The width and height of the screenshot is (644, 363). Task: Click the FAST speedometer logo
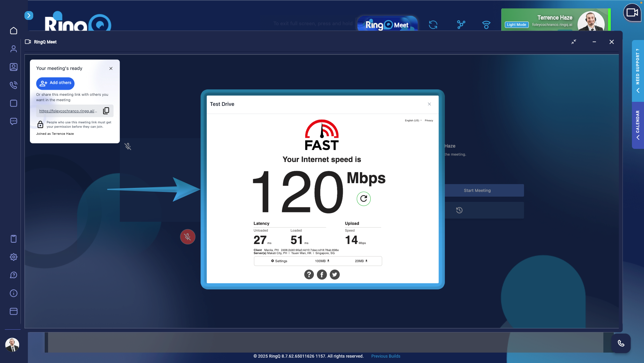[322, 135]
